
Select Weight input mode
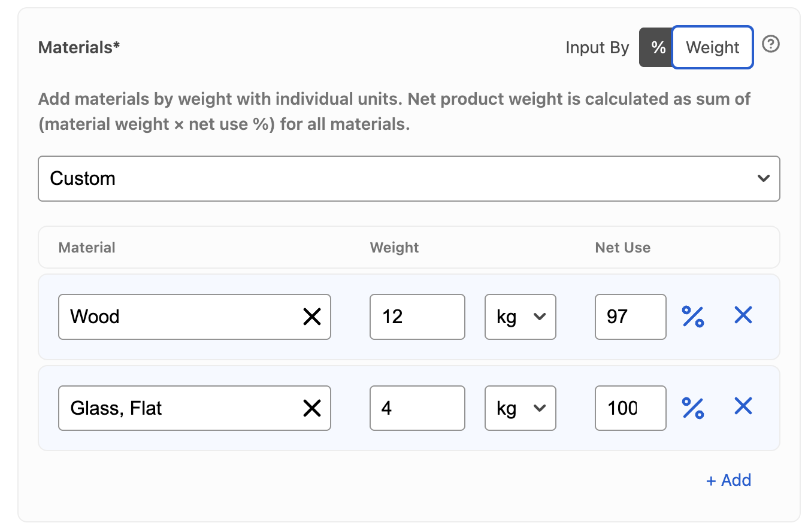pyautogui.click(x=713, y=47)
